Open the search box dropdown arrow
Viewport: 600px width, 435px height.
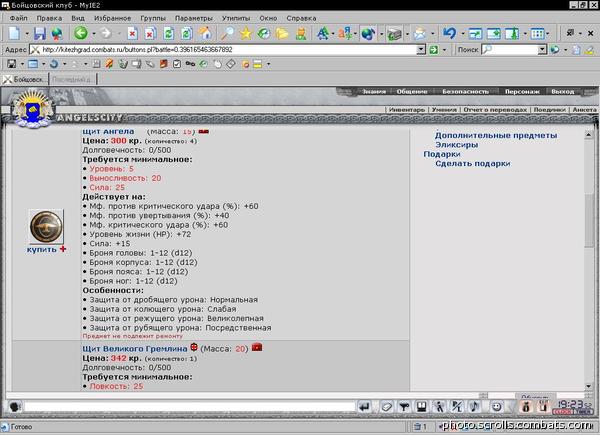pyautogui.click(x=542, y=49)
